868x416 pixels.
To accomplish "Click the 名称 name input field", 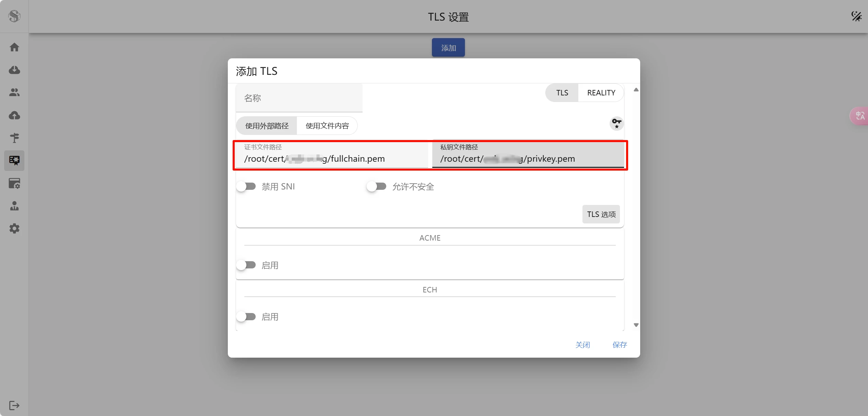I will pyautogui.click(x=299, y=98).
